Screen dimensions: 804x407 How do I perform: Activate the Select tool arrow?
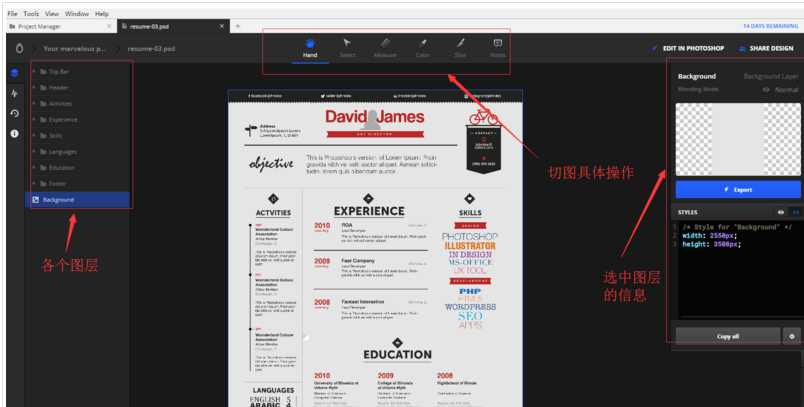click(x=347, y=47)
